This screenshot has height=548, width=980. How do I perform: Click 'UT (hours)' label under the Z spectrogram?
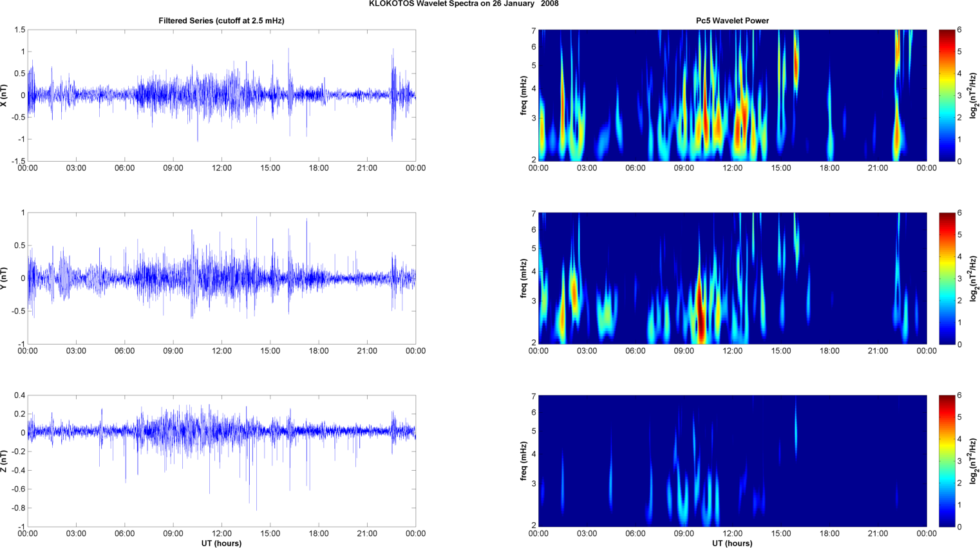(x=732, y=543)
